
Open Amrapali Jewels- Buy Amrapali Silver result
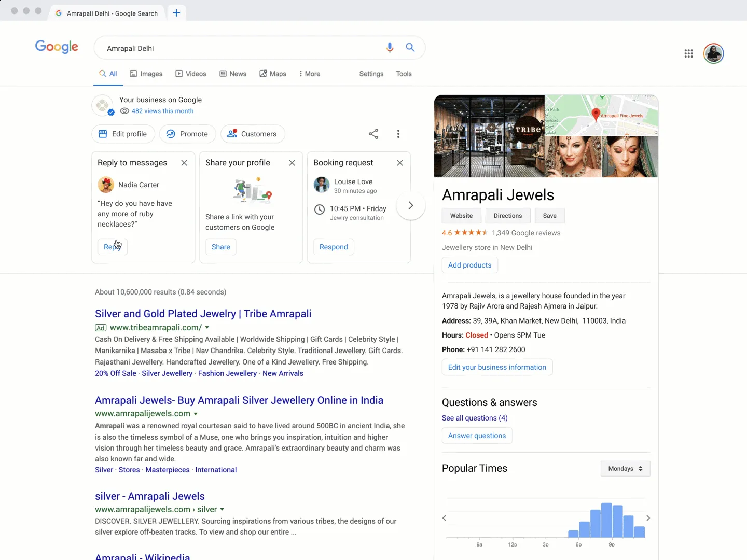(x=239, y=400)
